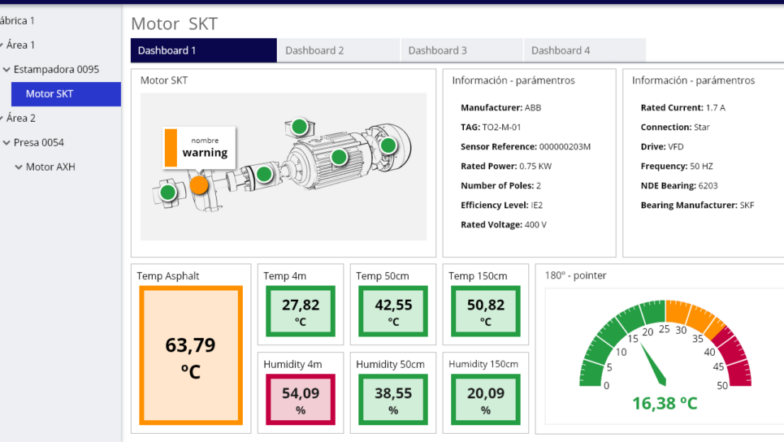The width and height of the screenshot is (784, 442).
Task: Click the topmost green sensor marker on motor
Action: click(299, 126)
